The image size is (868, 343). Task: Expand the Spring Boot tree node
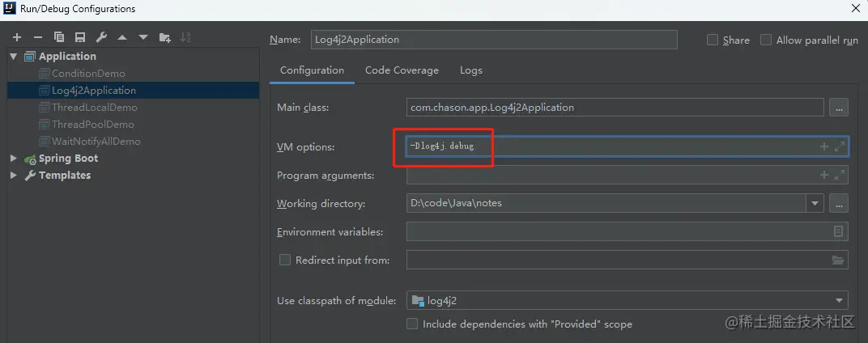pyautogui.click(x=13, y=159)
